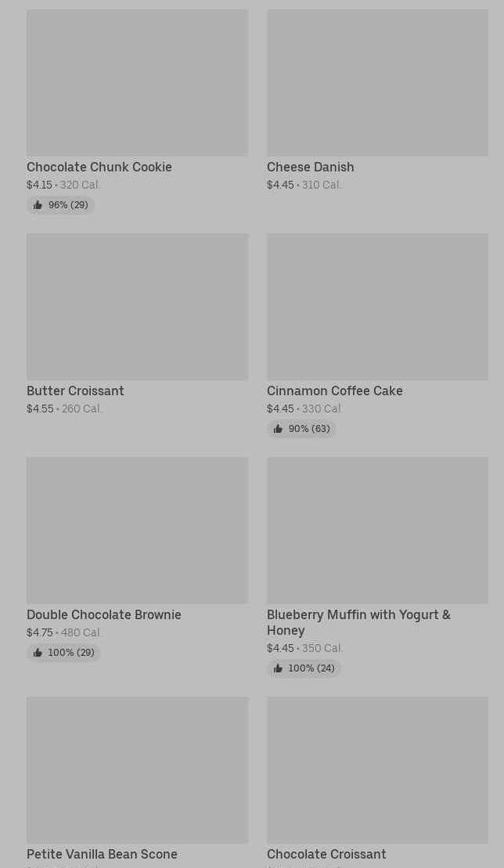Click the Petite Vanilla Bean Scone title
Viewport: 504px width, 868px height.
pyautogui.click(x=102, y=854)
